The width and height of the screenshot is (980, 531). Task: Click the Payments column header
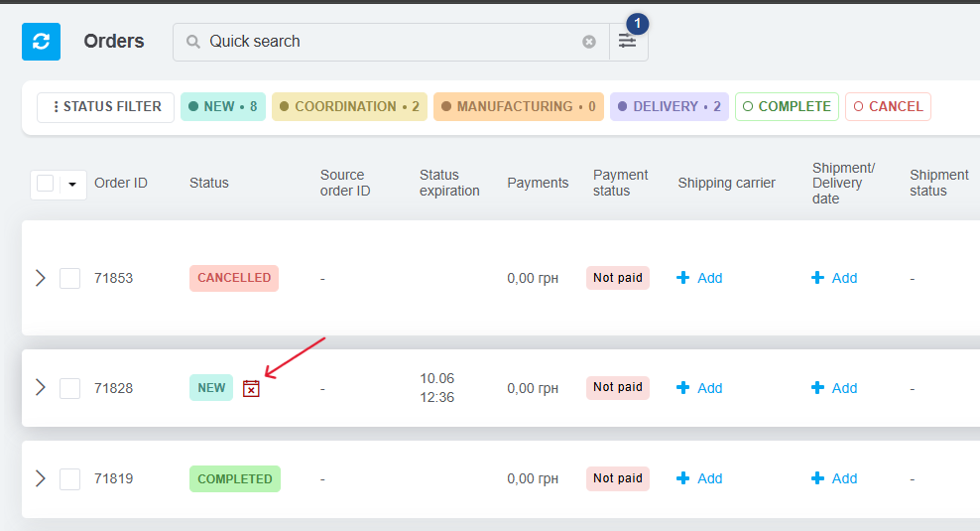[x=538, y=184]
